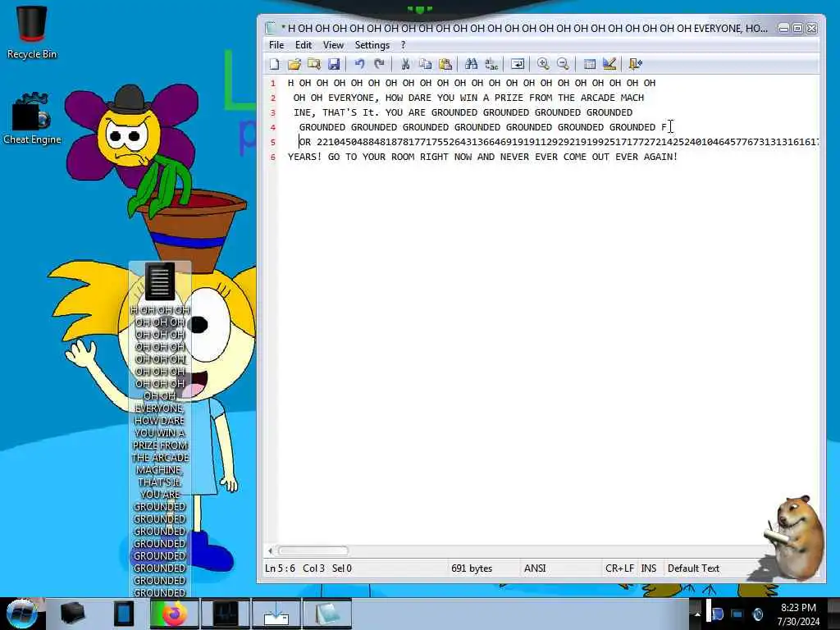This screenshot has width=840, height=630.
Task: Open Find with the binoculars icon
Action: tap(472, 64)
